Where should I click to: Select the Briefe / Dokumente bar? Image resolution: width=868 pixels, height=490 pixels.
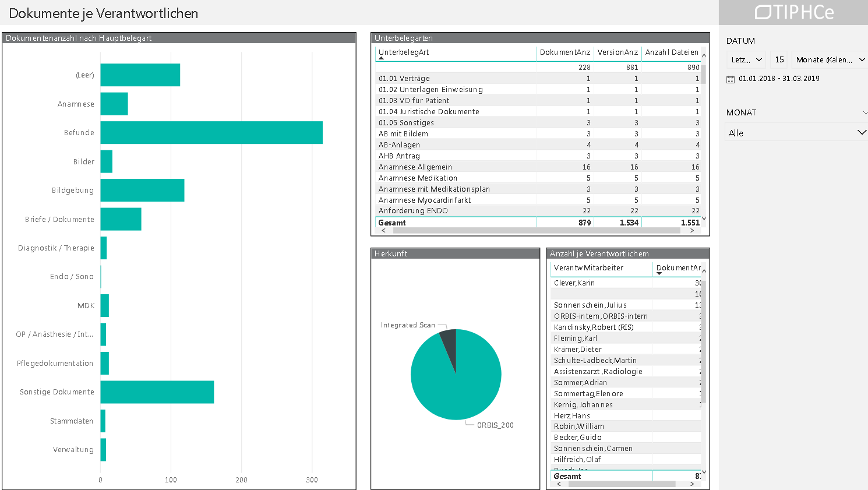pyautogui.click(x=121, y=219)
